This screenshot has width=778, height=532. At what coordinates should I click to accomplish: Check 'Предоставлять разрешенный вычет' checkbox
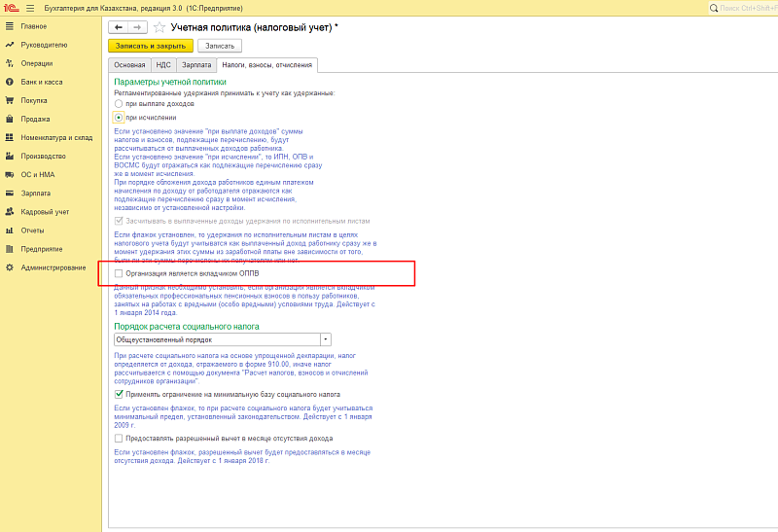point(119,439)
